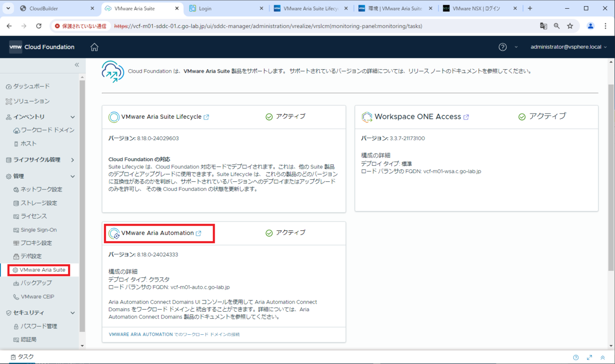Open the help question mark icon
615x364 pixels.
503,47
